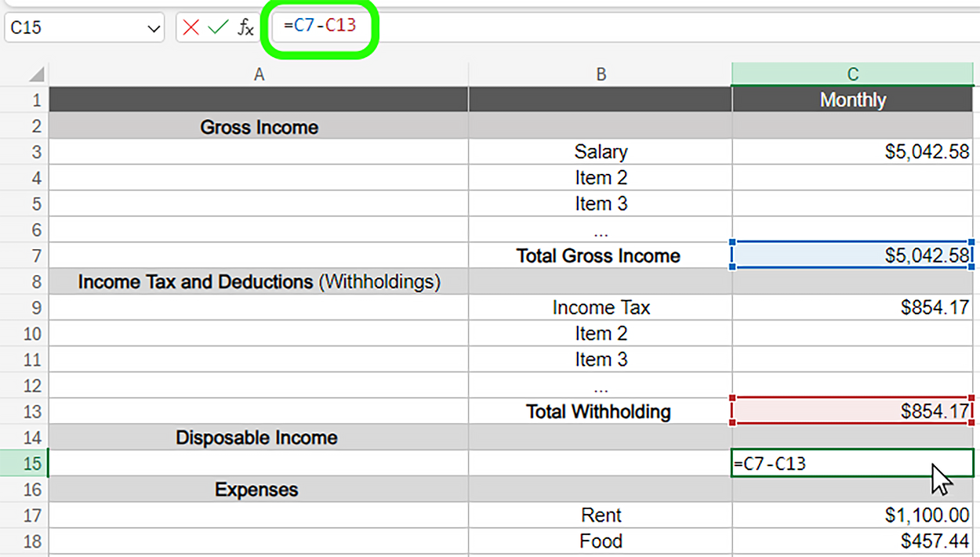The image size is (980, 557).
Task: Click the ellipsis cell in row 12
Action: (601, 385)
